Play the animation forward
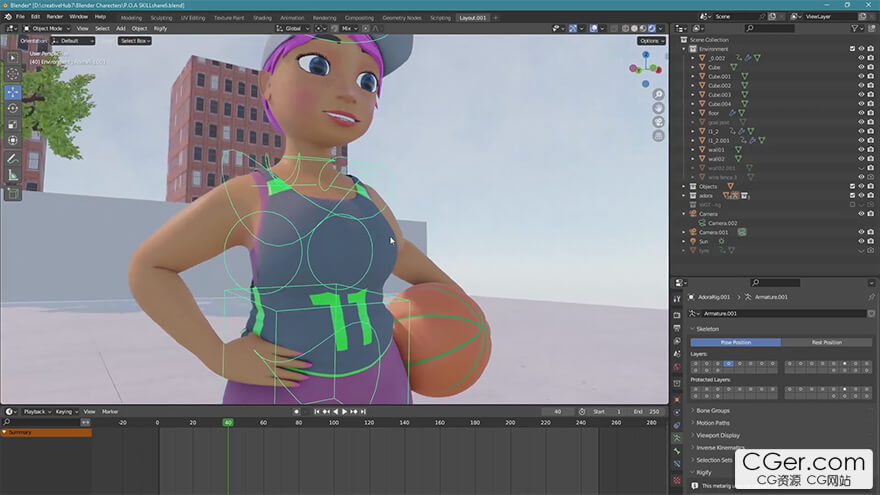 pyautogui.click(x=344, y=411)
